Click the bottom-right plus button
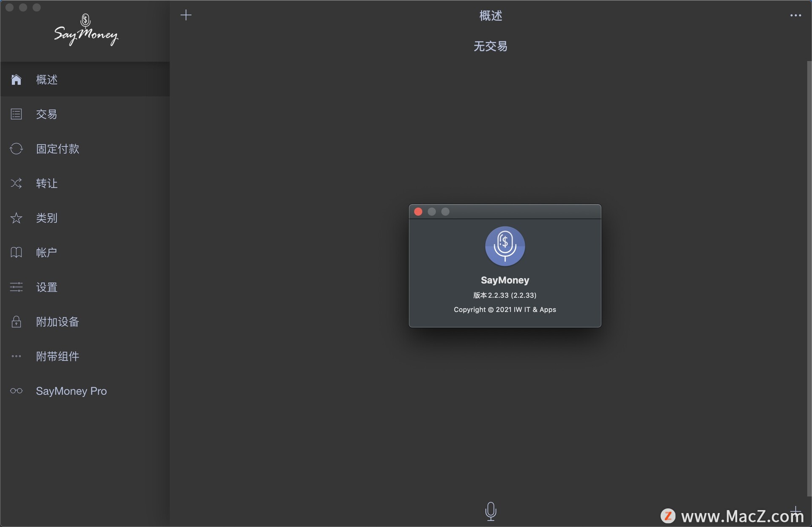Image resolution: width=812 pixels, height=527 pixels. point(796,512)
